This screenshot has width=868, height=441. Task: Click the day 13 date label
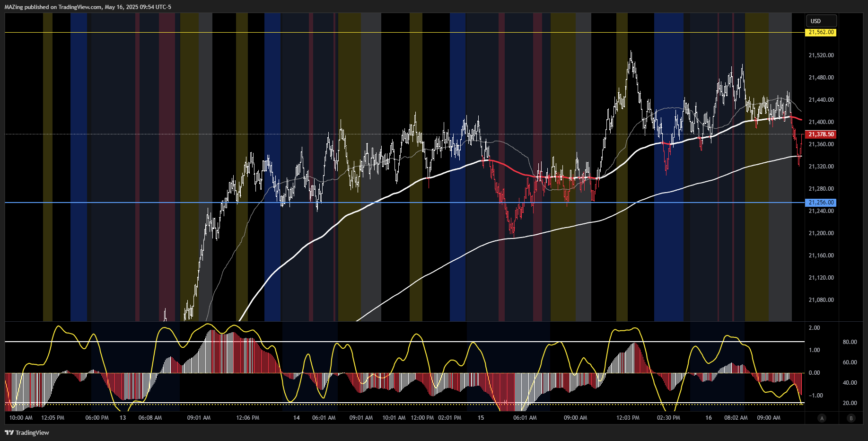[123, 418]
